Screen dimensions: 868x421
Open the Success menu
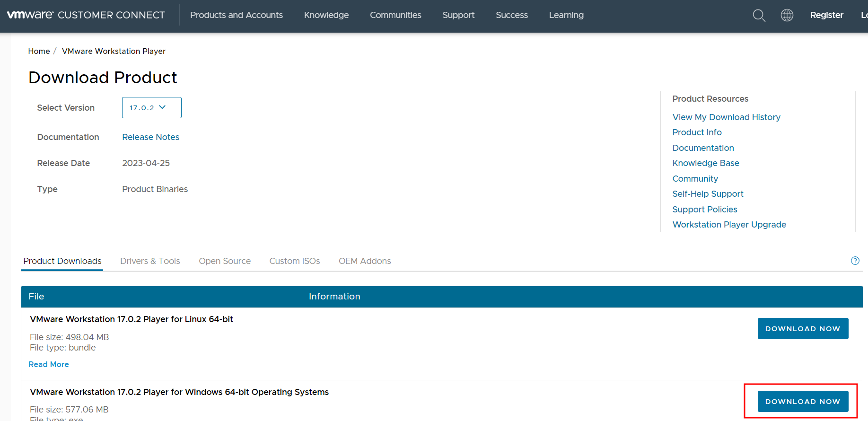[512, 15]
